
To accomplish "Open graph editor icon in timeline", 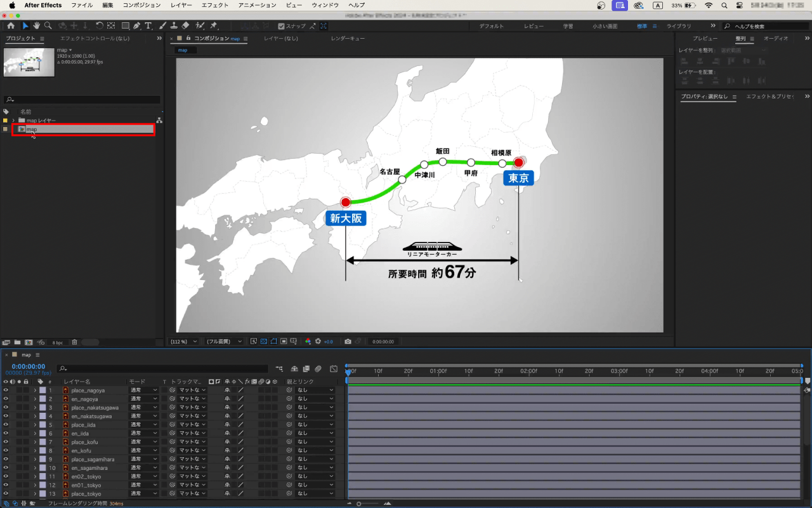I will 334,368.
